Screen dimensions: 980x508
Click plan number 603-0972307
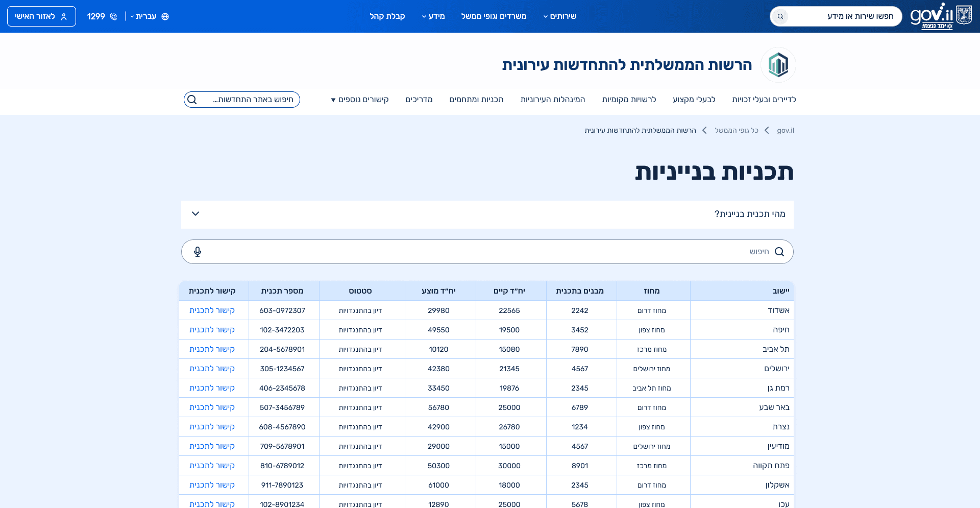pyautogui.click(x=282, y=310)
